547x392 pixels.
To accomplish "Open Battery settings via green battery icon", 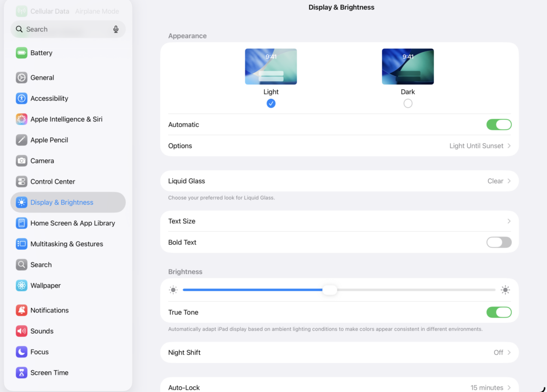I will (21, 53).
